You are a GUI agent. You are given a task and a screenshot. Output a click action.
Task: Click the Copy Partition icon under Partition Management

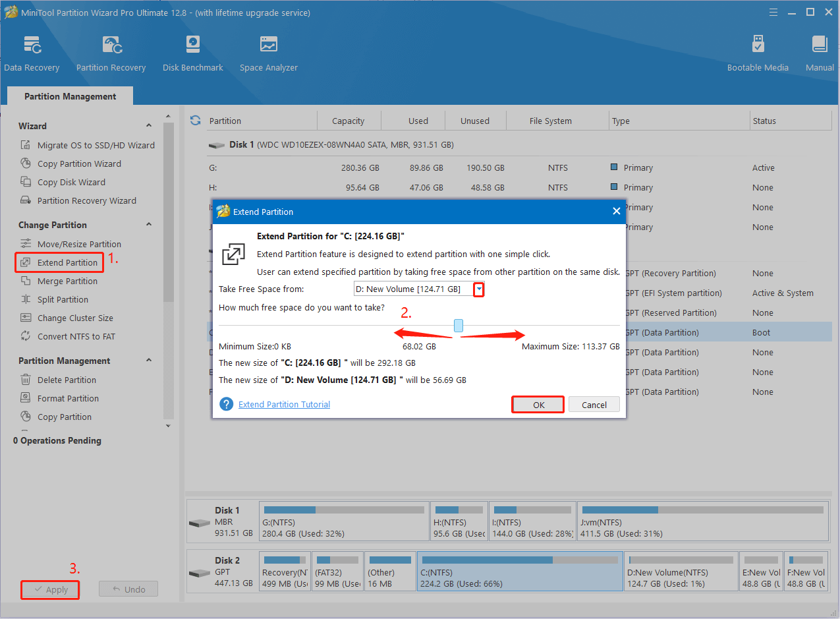click(26, 417)
